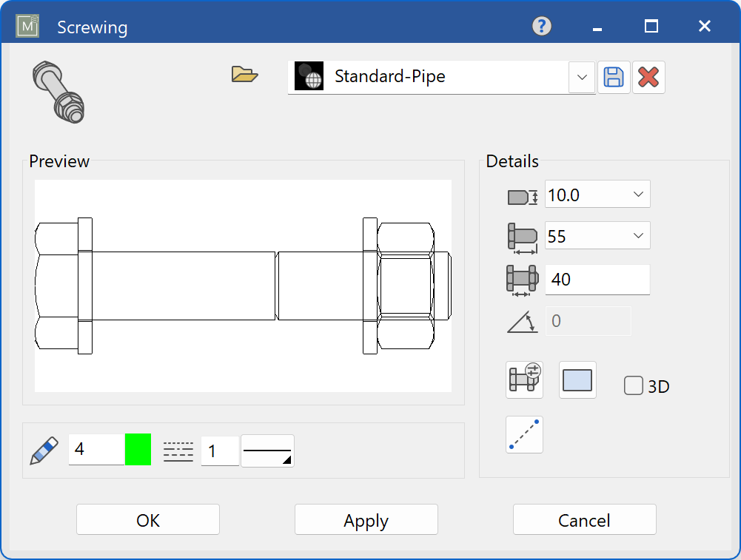Save the Standard-Pipe configuration with the disk icon
Screen dimensions: 741x560
coord(614,77)
